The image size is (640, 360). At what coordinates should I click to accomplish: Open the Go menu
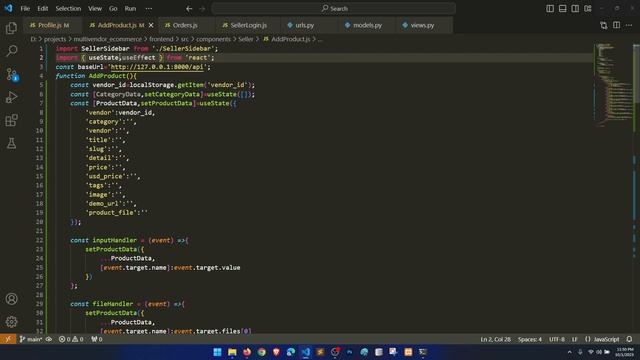pos(113,8)
